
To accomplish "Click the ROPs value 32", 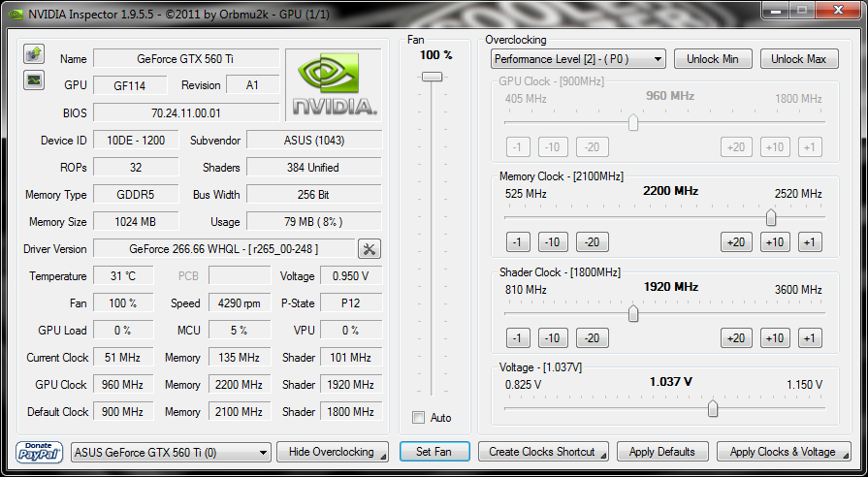I will pos(136,167).
